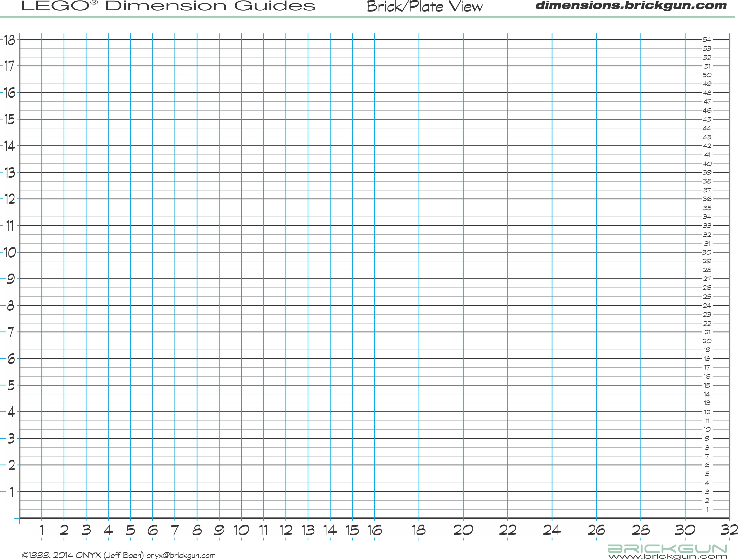Click the large left-axis brick label 3

11,439
